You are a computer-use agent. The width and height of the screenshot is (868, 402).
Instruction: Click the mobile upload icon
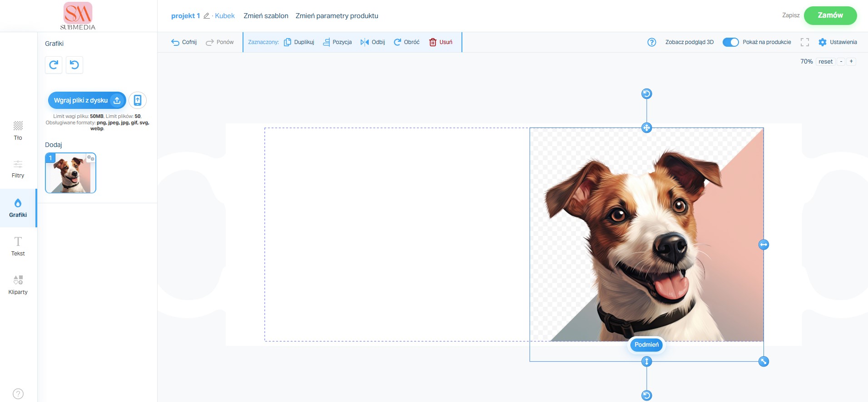138,100
